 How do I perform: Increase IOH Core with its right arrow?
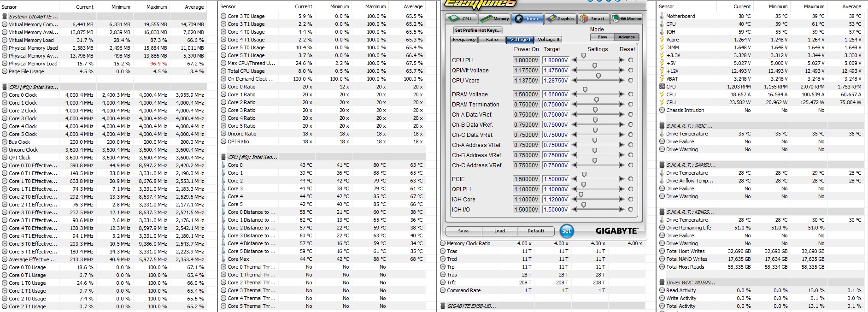click(x=622, y=199)
